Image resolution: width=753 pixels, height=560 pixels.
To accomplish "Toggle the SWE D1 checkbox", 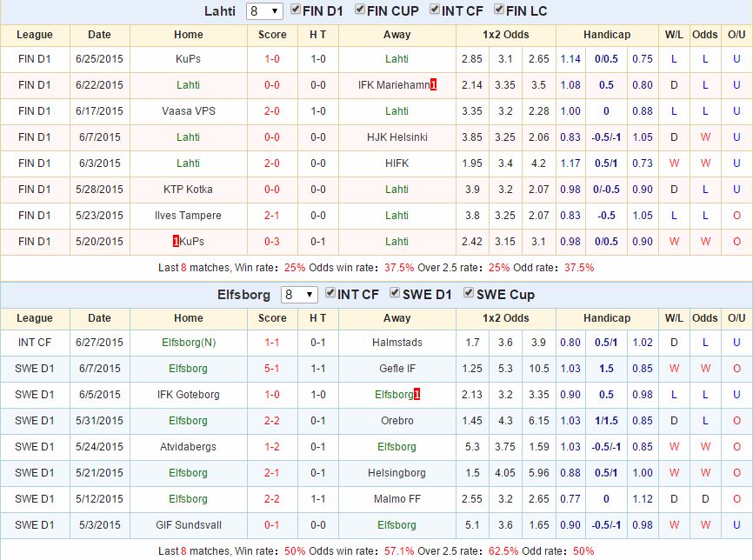I will point(395,292).
